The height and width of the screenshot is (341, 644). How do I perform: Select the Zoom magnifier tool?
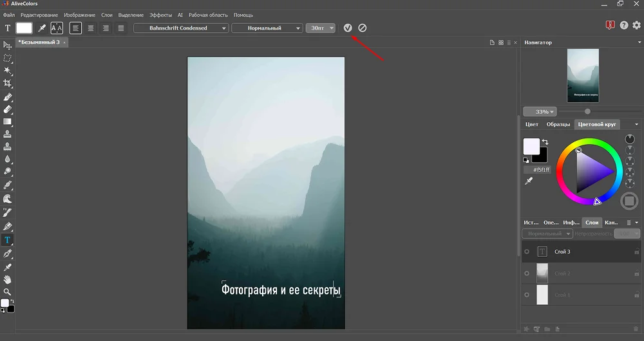tap(7, 292)
